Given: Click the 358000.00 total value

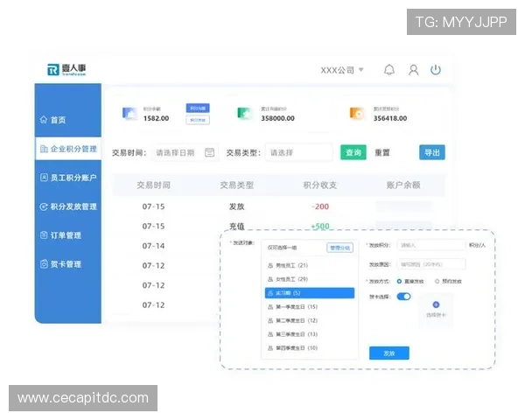Looking at the screenshot, I should click(x=278, y=118).
